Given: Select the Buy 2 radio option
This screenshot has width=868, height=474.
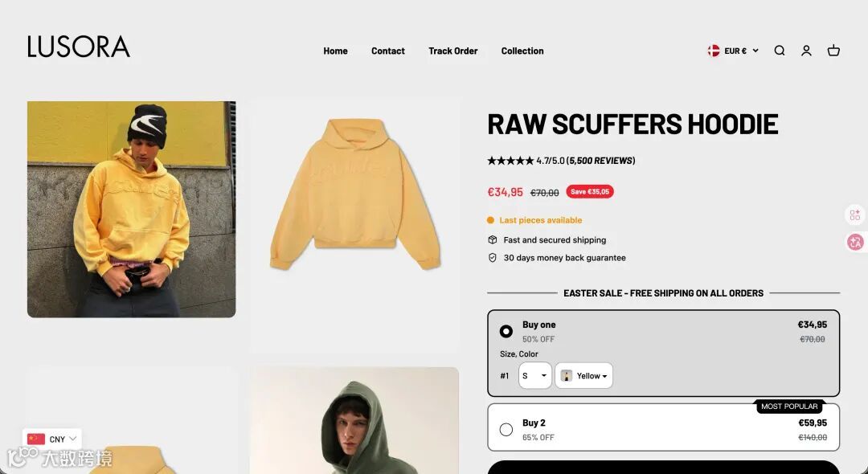Looking at the screenshot, I should 506,430.
